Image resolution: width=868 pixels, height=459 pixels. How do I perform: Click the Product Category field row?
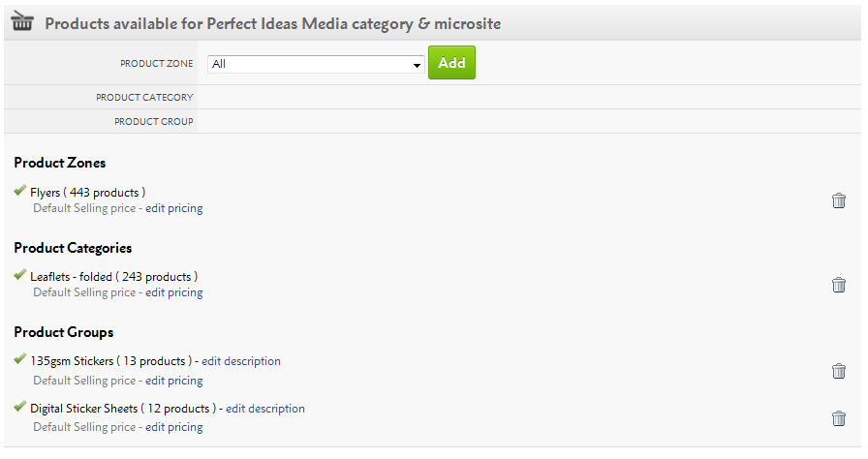523,97
